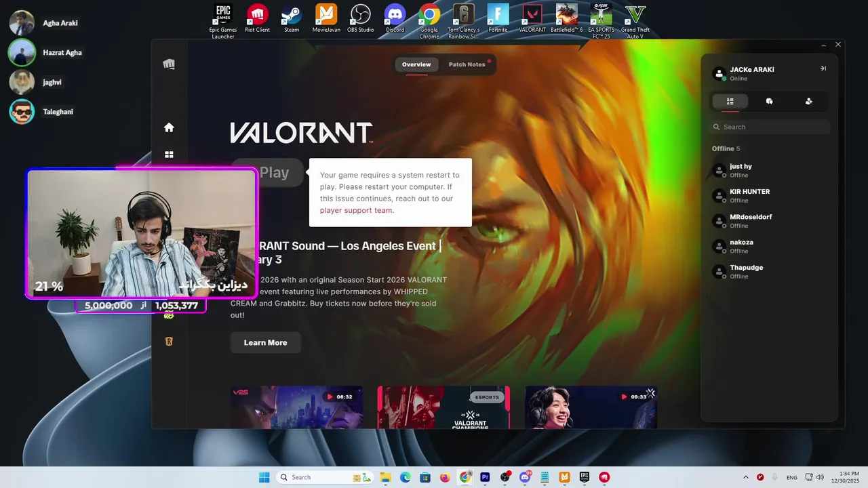Select friend Thapudge

pyautogui.click(x=770, y=272)
